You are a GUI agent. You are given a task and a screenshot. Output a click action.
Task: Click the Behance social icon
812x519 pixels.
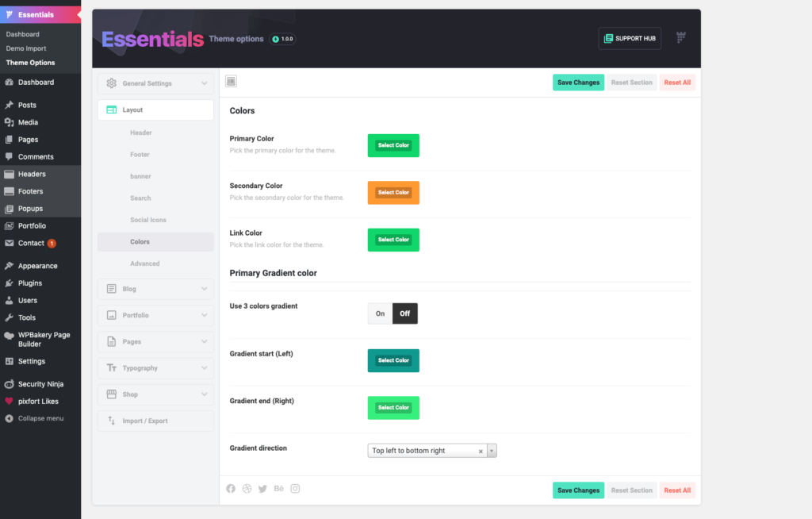click(278, 488)
